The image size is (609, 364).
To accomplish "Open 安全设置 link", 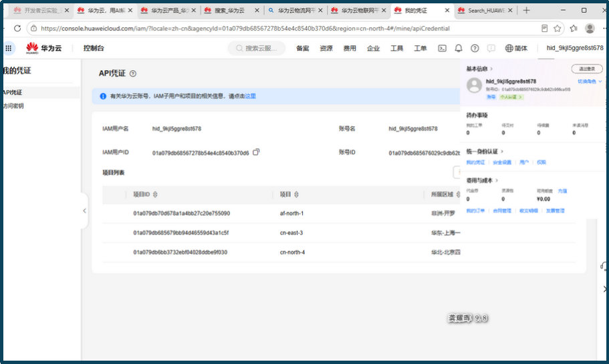I will (x=502, y=162).
